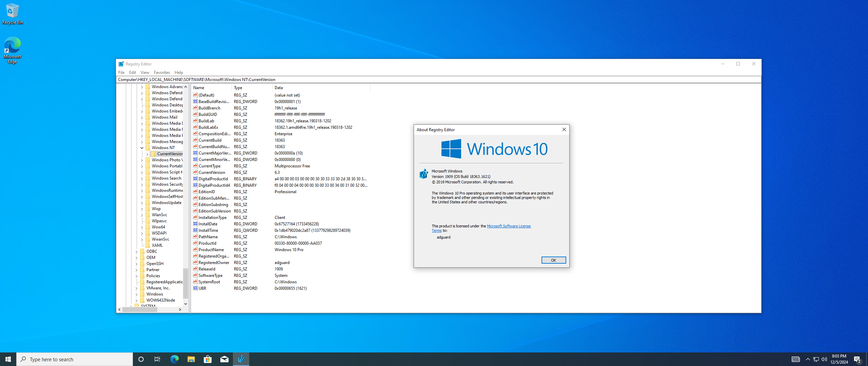Click the touch keyboard tray icon
Screen dimensions: 868x366
[x=795, y=359]
